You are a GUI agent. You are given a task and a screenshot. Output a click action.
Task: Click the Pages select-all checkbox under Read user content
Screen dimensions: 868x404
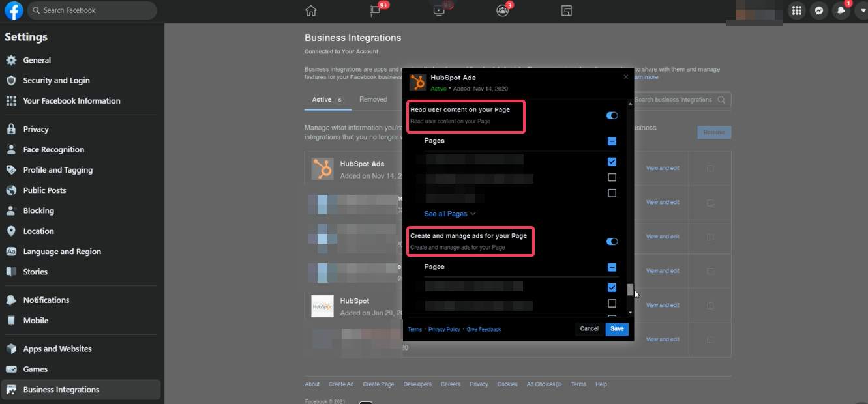[x=612, y=141]
